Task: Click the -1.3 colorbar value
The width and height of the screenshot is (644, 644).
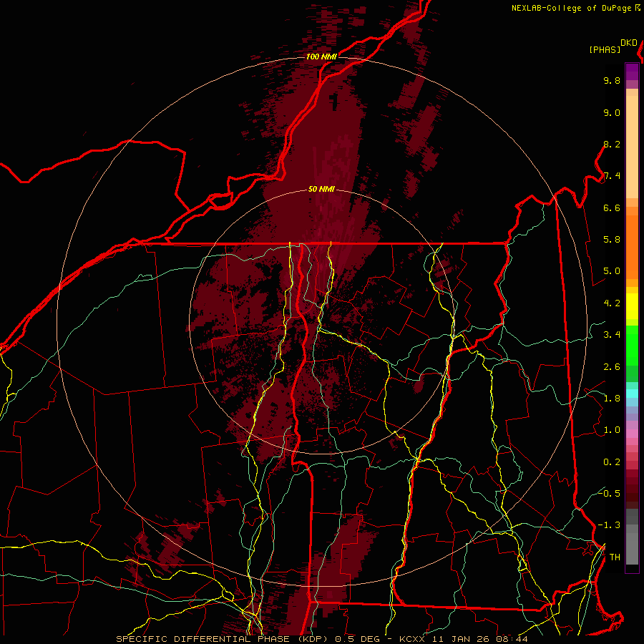Action: (609, 525)
